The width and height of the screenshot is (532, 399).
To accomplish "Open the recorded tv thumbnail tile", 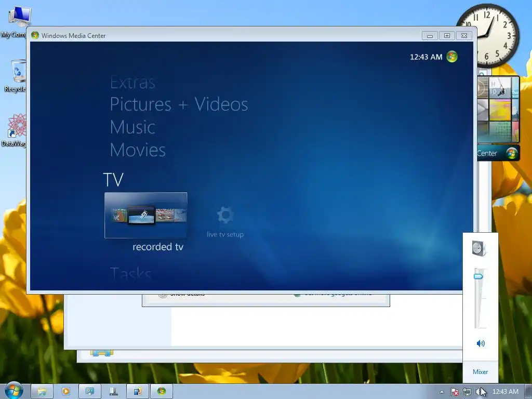I will tap(146, 215).
